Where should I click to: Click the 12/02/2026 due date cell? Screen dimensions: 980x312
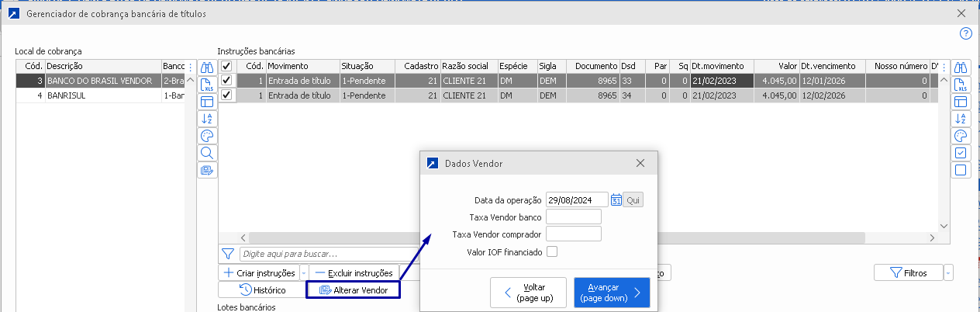click(x=830, y=95)
